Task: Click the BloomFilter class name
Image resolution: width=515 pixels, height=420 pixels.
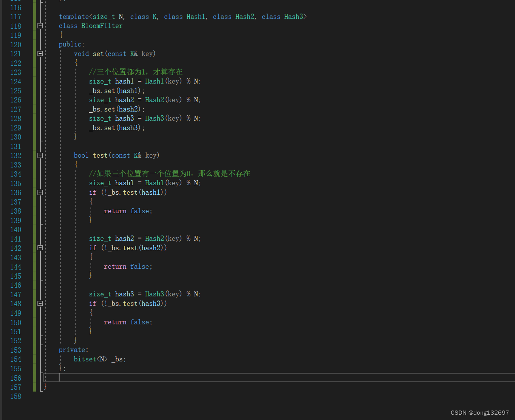Action: point(102,26)
